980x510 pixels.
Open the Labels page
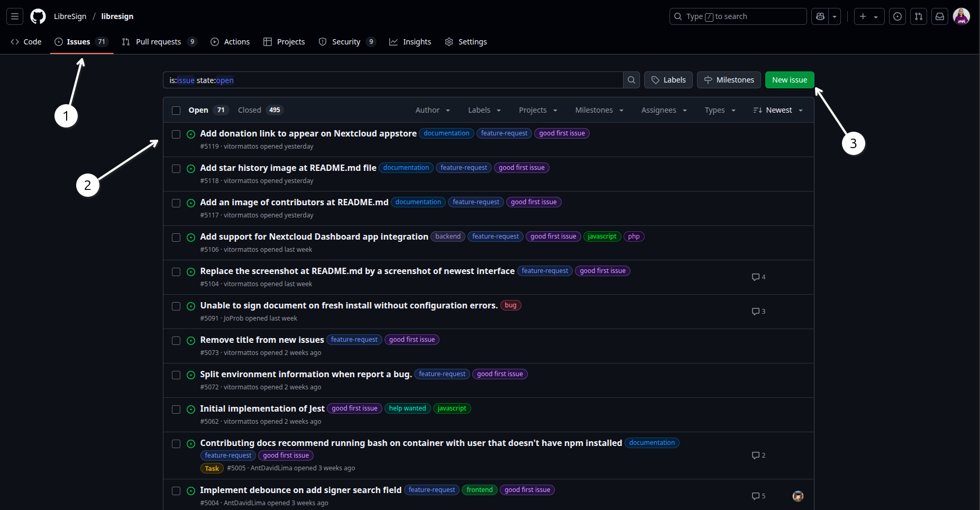[x=668, y=80]
